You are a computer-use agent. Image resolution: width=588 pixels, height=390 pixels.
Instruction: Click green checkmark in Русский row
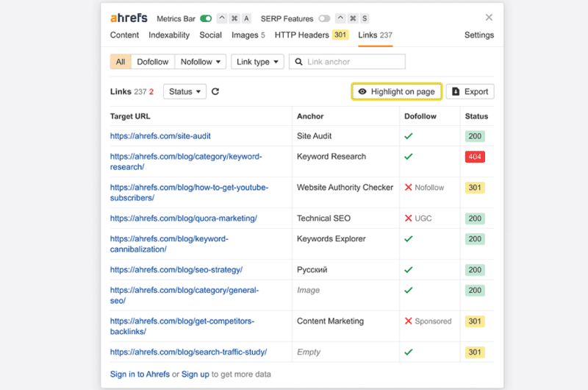coord(409,269)
